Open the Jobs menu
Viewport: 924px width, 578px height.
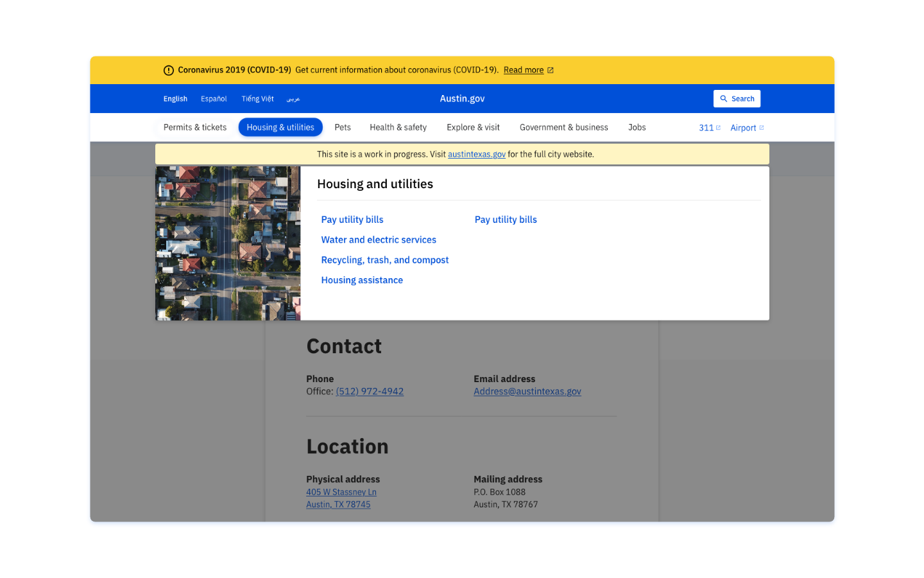637,127
